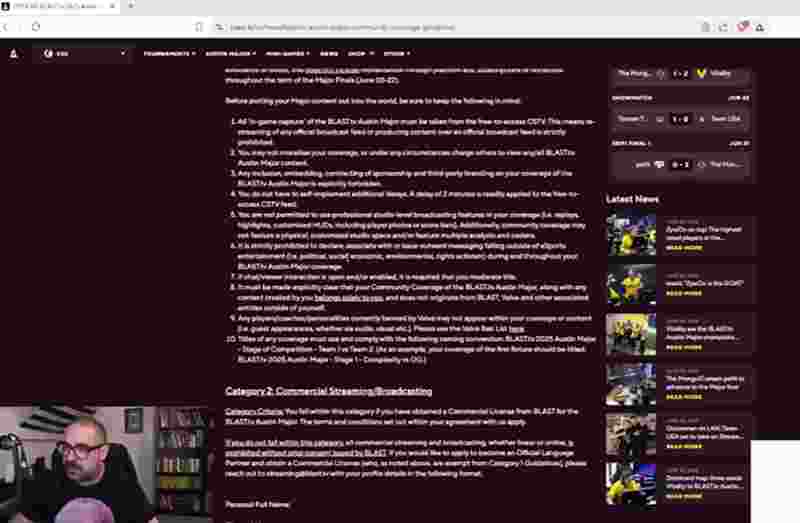This screenshot has width=800, height=523.
Task: Click the 'Latest News' section heading
Action: [632, 200]
